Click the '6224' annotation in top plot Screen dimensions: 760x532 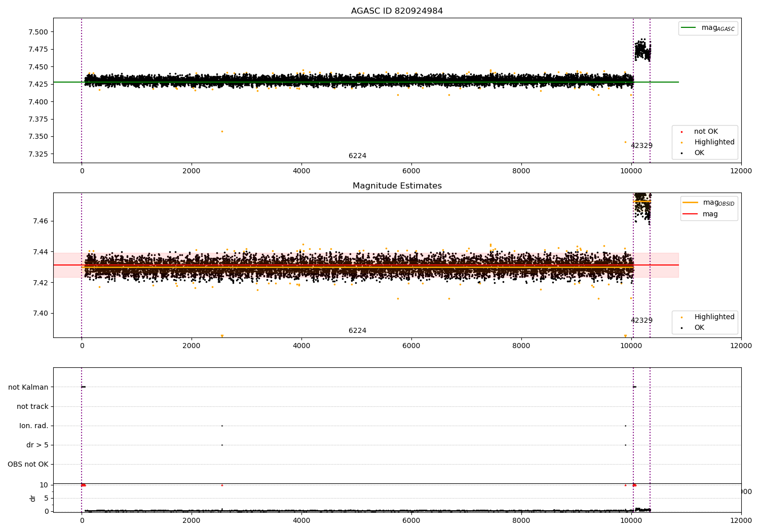357,156
